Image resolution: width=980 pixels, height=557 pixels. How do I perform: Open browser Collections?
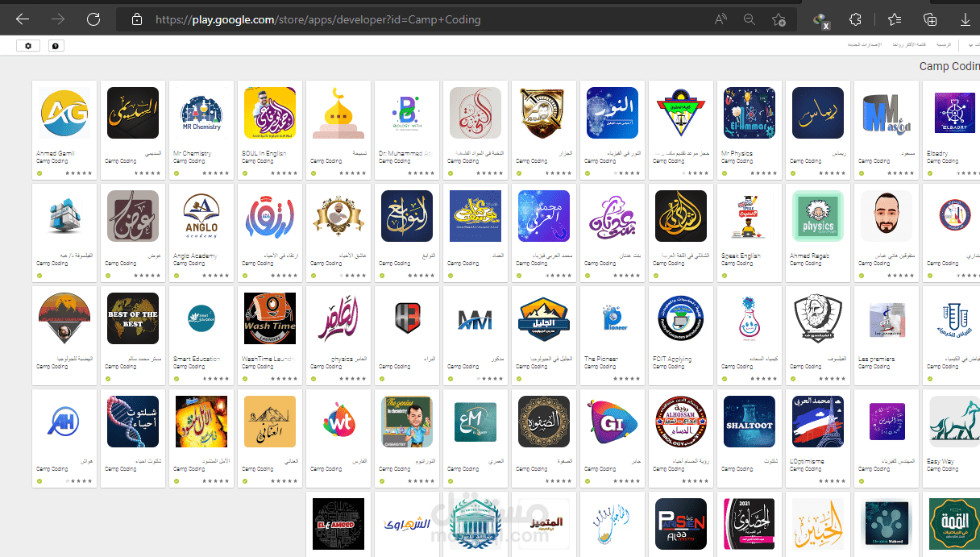[x=930, y=19]
